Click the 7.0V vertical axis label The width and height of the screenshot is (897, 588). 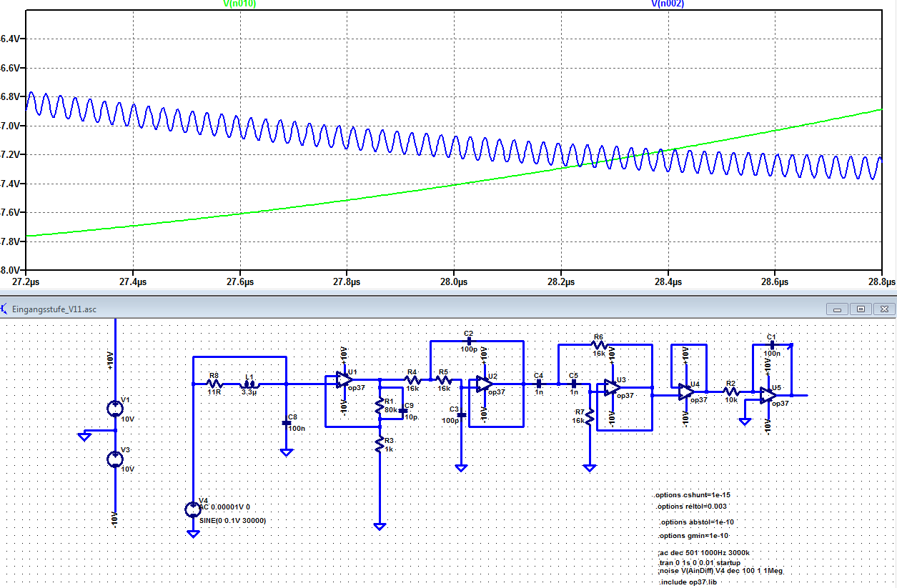coord(11,126)
